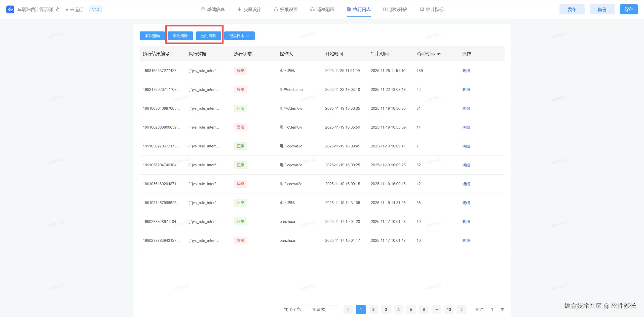Click the previous page arrow

[348, 309]
